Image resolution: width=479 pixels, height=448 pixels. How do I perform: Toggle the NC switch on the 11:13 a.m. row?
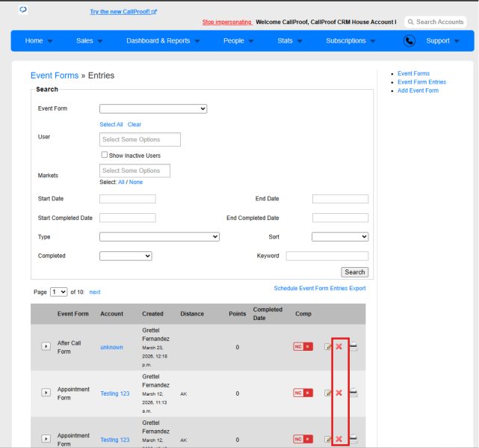[303, 393]
